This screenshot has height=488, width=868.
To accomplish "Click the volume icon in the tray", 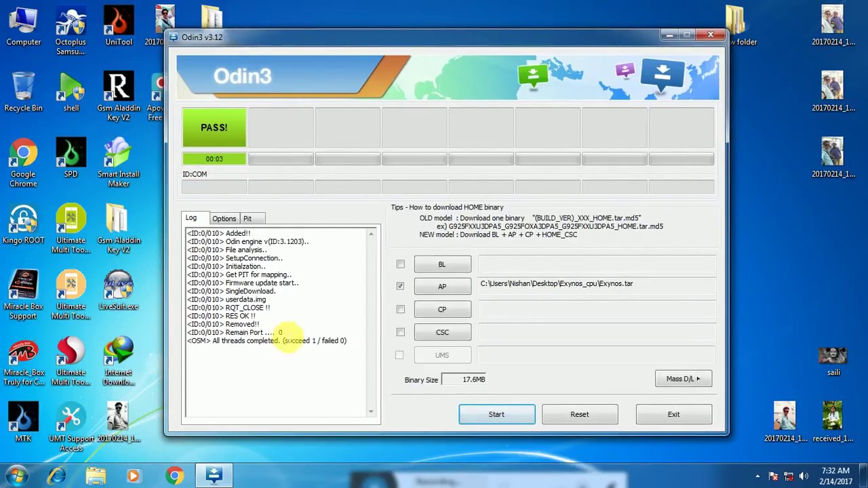I will point(804,476).
